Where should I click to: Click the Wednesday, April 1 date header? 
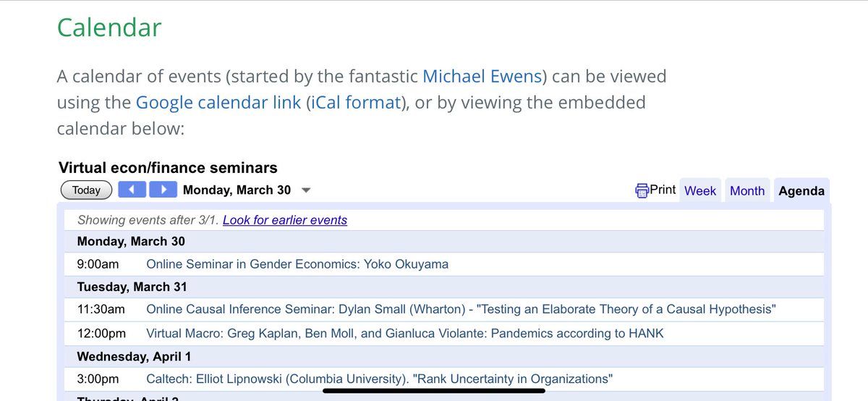pyautogui.click(x=133, y=356)
